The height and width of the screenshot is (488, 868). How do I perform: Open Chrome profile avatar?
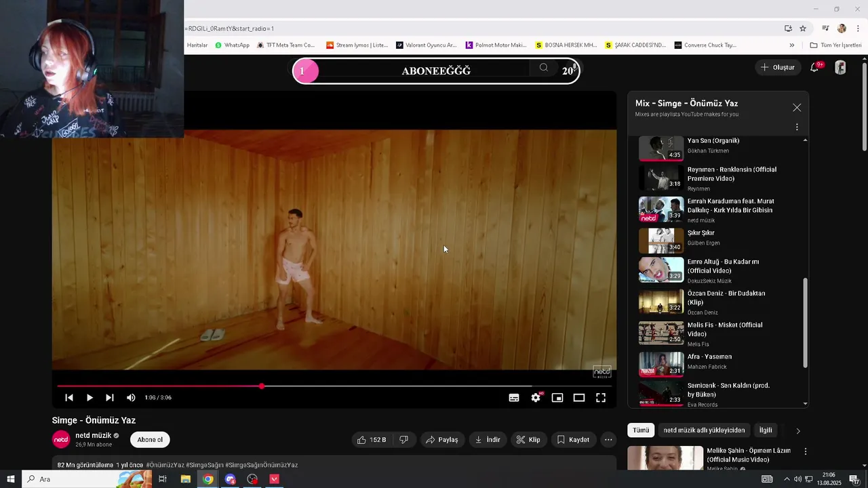(842, 28)
